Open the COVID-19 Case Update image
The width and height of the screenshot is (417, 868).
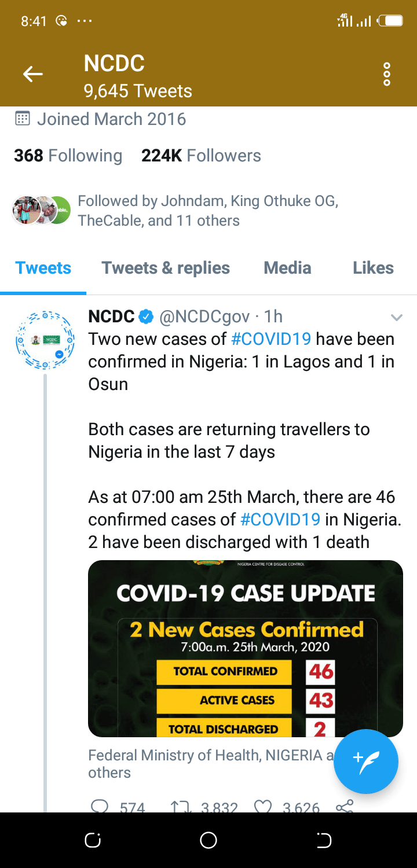tap(245, 648)
